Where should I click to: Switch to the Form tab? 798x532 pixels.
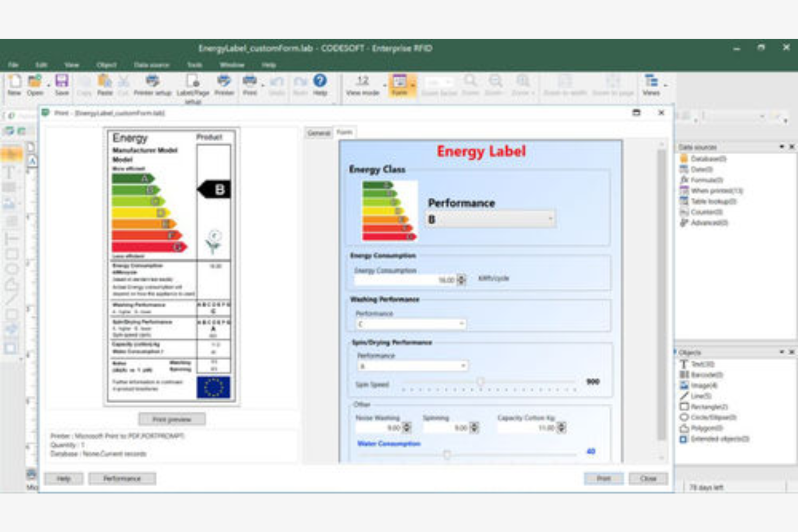(x=345, y=132)
